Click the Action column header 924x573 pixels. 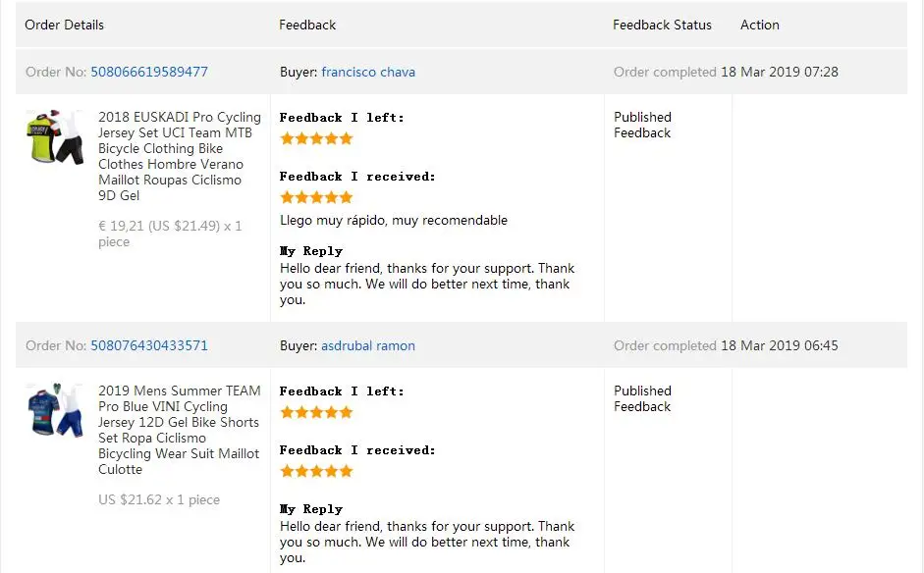[760, 25]
